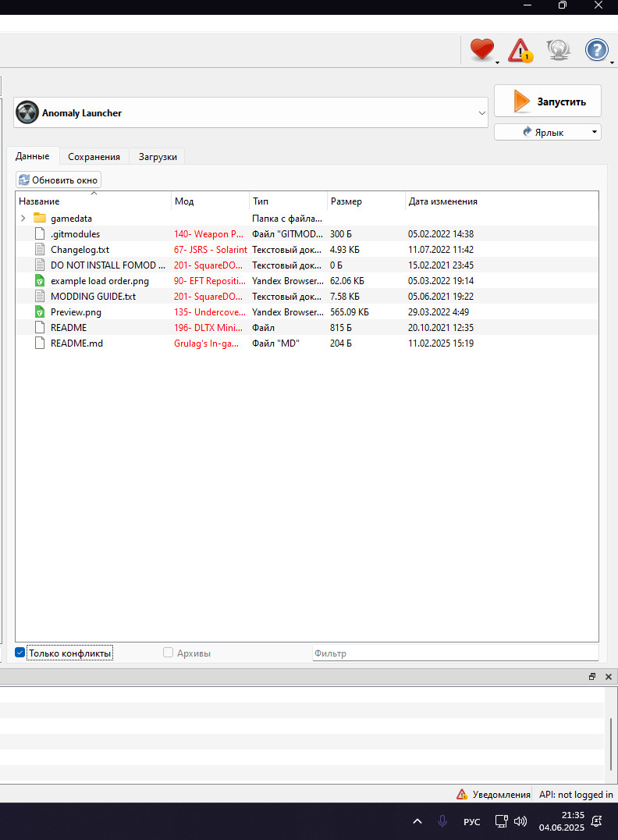This screenshot has width=618, height=840.
Task: Enable the Архивы checkbox
Action: (x=169, y=653)
